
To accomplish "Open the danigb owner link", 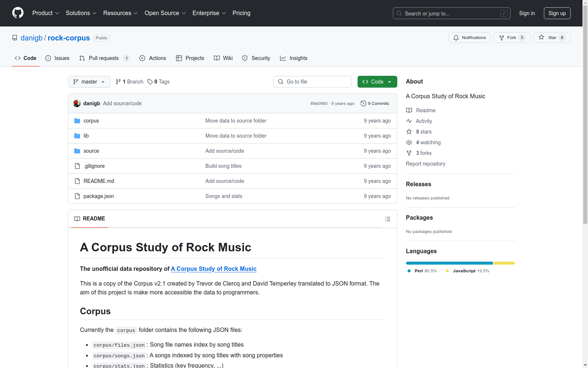I will click(x=32, y=38).
